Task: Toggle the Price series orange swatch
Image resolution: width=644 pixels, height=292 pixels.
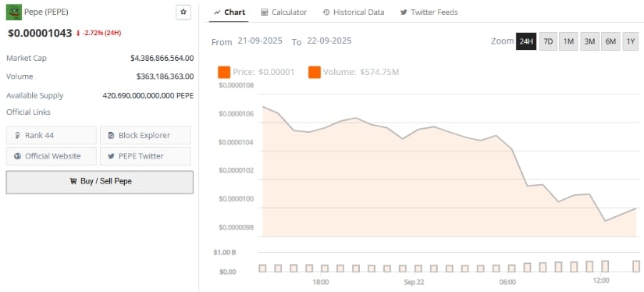Action: (224, 73)
